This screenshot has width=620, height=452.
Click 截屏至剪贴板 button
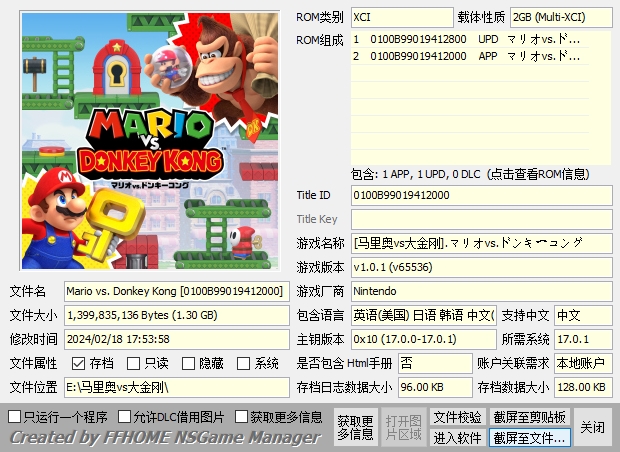pos(529,417)
